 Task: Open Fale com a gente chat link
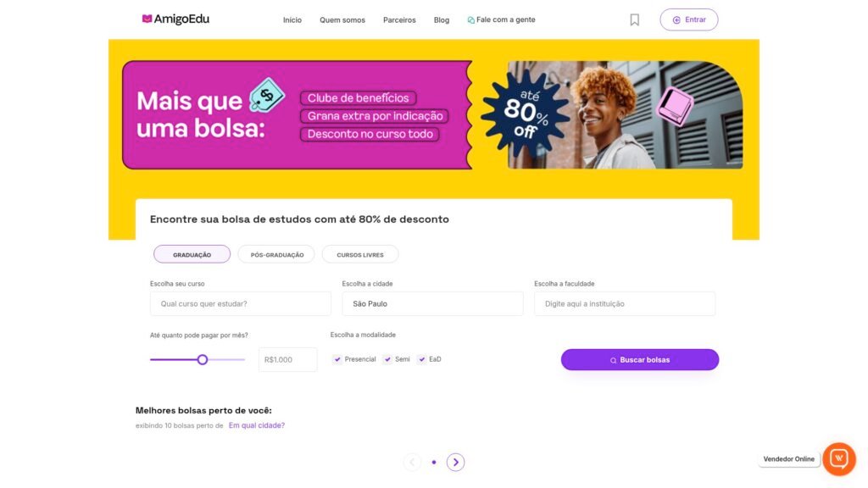502,20
